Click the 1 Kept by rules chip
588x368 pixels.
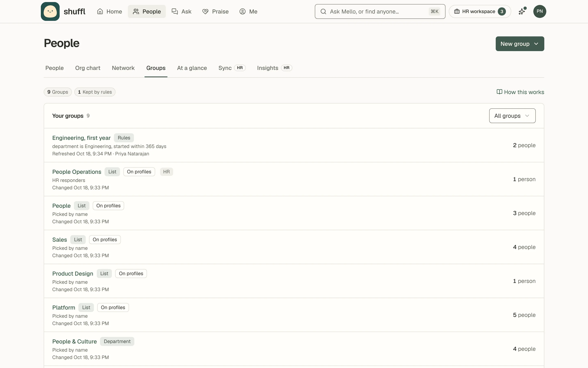click(95, 92)
